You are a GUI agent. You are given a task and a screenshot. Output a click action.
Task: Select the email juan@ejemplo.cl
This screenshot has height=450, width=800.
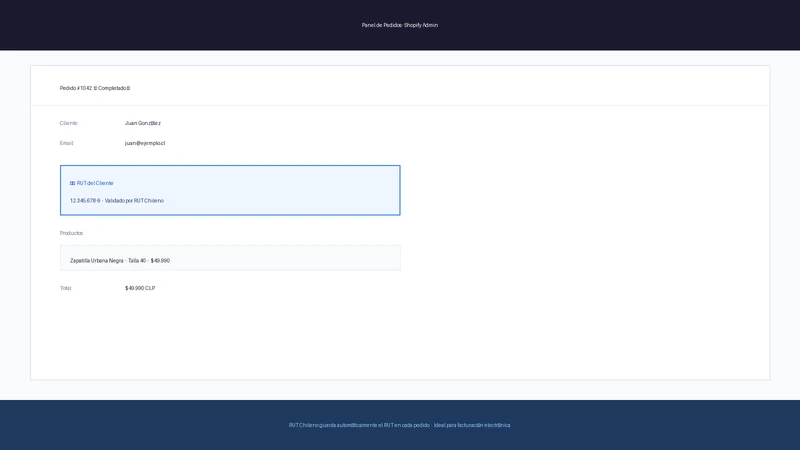coord(145,143)
